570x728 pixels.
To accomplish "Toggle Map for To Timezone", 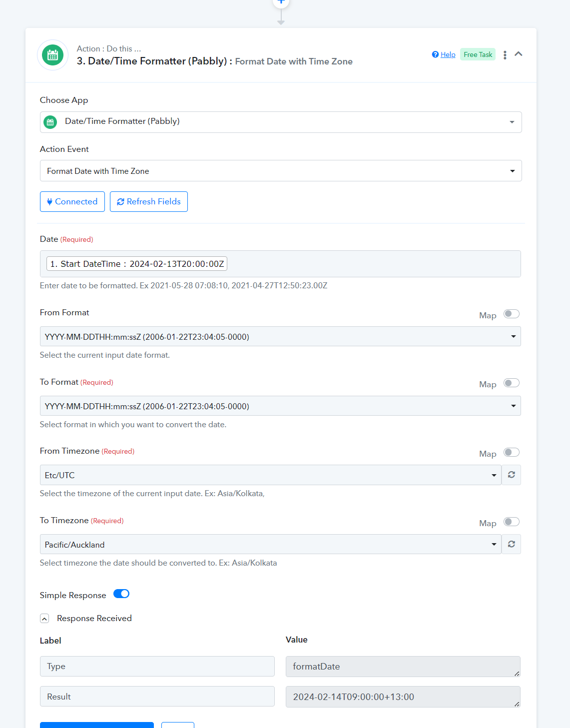I will click(x=512, y=522).
